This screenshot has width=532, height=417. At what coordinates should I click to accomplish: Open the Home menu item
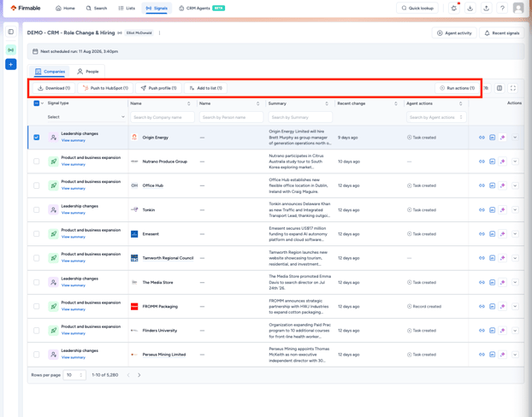[65, 9]
